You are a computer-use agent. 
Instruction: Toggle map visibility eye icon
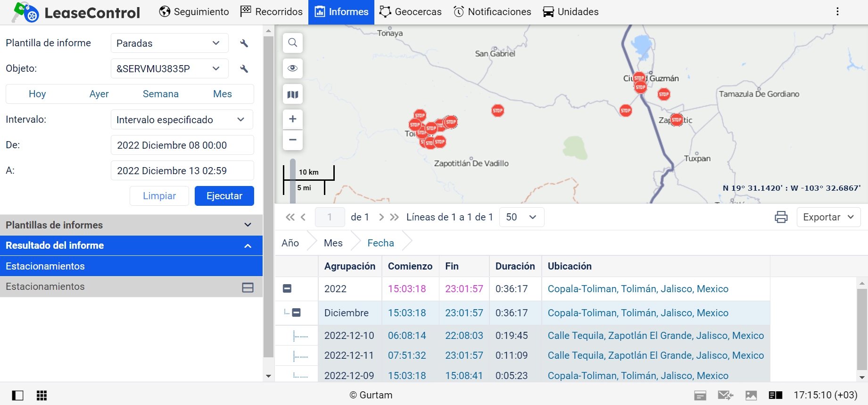tap(293, 68)
